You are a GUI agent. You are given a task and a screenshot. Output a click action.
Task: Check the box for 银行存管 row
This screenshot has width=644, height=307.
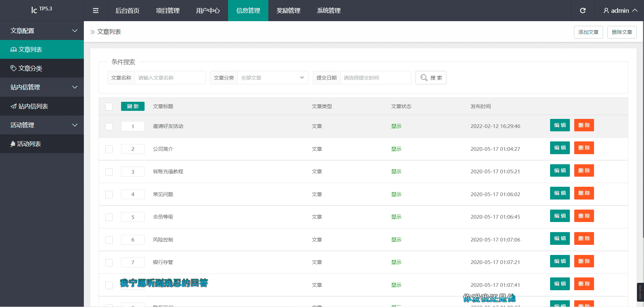(109, 263)
